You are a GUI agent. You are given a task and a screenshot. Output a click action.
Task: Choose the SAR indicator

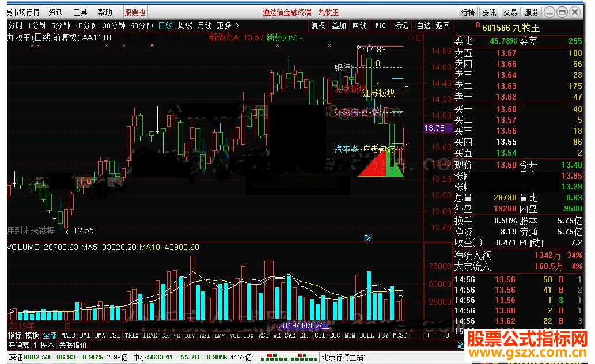tap(290, 335)
